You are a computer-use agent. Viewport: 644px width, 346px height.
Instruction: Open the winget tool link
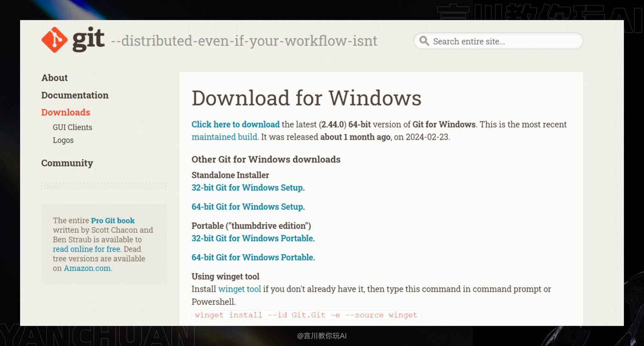click(240, 289)
